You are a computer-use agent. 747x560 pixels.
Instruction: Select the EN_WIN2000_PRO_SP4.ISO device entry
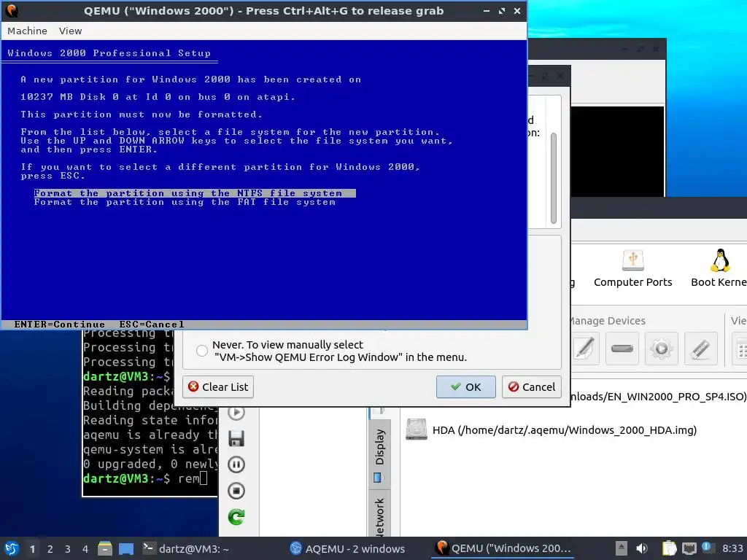point(657,397)
